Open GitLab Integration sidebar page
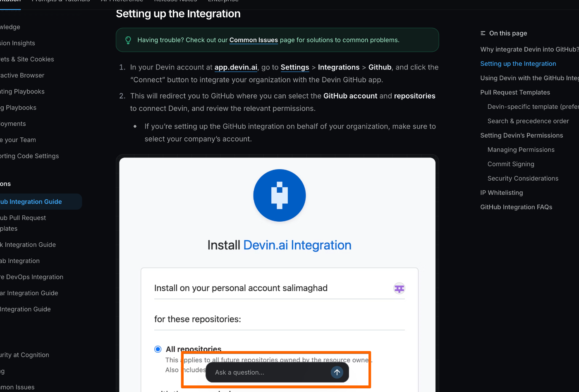 tap(20, 261)
